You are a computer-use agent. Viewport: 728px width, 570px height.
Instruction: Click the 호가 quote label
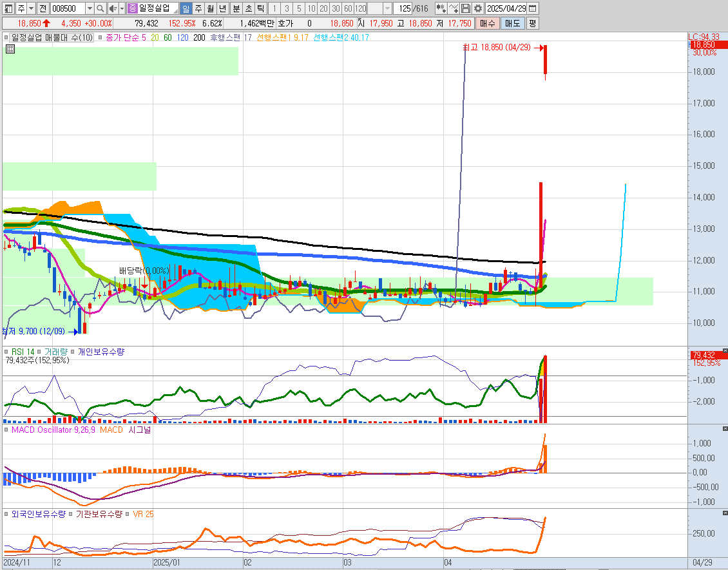285,23
